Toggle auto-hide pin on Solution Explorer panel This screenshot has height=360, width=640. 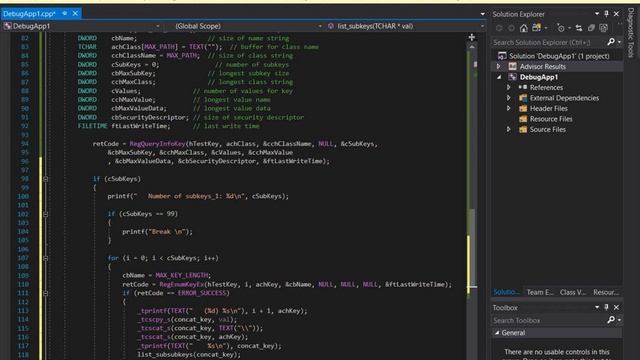[x=607, y=14]
